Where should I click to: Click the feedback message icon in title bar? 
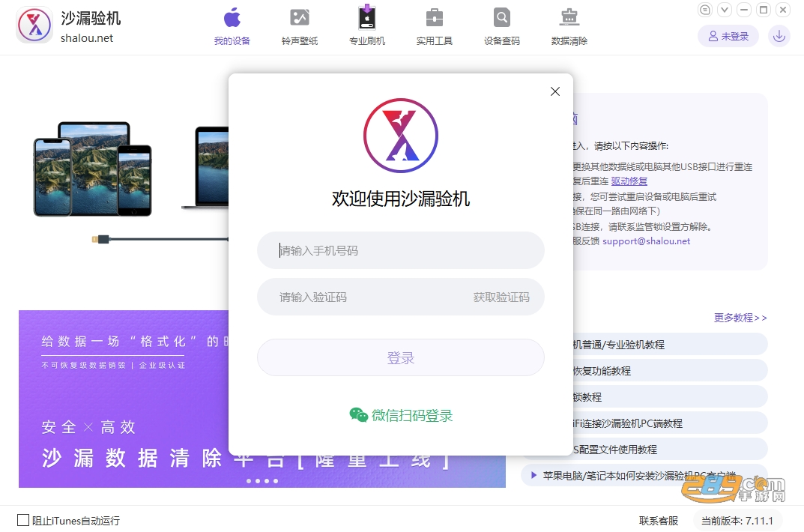pyautogui.click(x=706, y=10)
